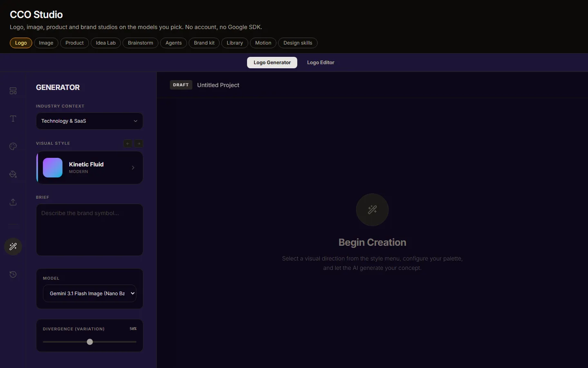The image size is (588, 368).
Task: Select the Design skills tab
Action: 298,43
